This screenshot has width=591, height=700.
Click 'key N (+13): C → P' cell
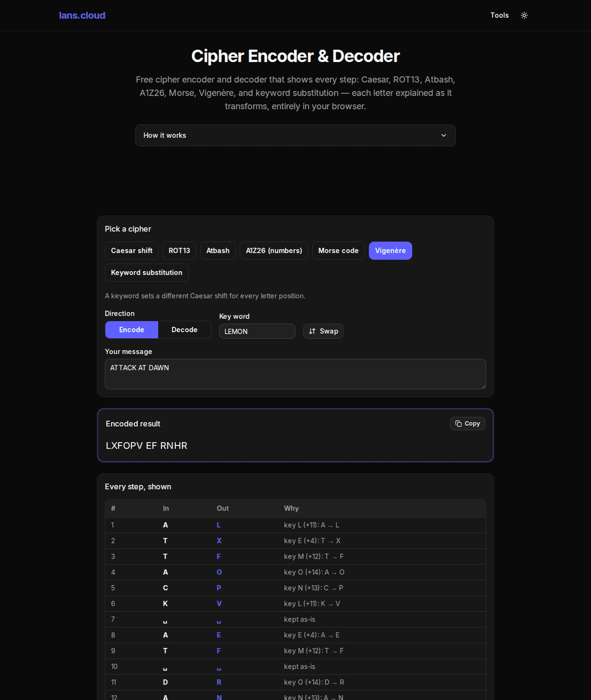[x=314, y=588]
